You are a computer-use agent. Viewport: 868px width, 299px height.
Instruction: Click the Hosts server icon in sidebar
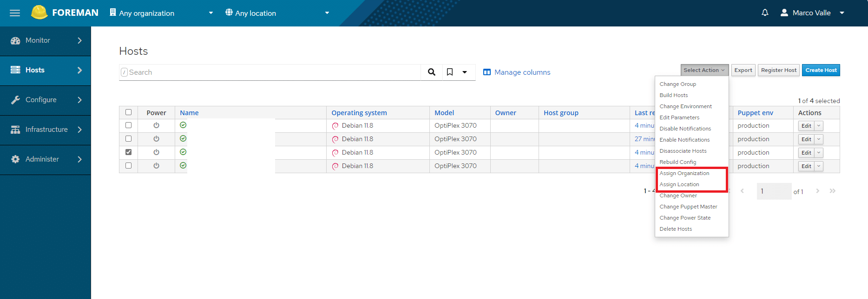[15, 70]
